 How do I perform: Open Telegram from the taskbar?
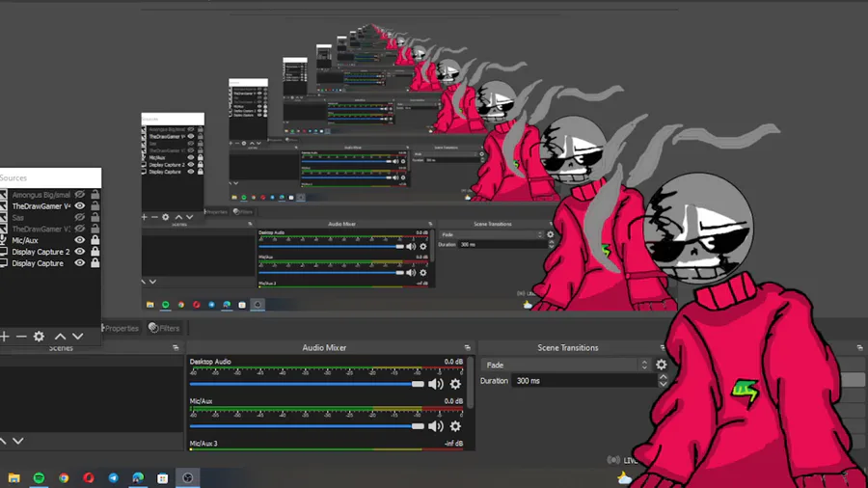point(113,478)
